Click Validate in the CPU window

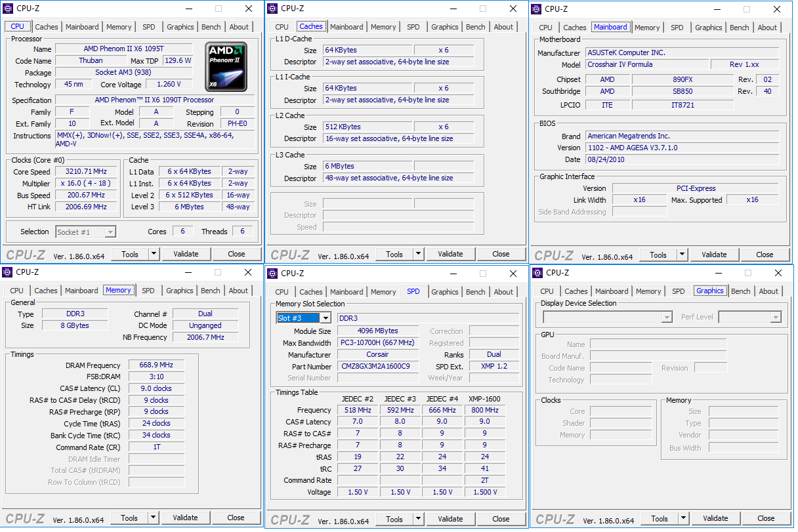click(186, 254)
